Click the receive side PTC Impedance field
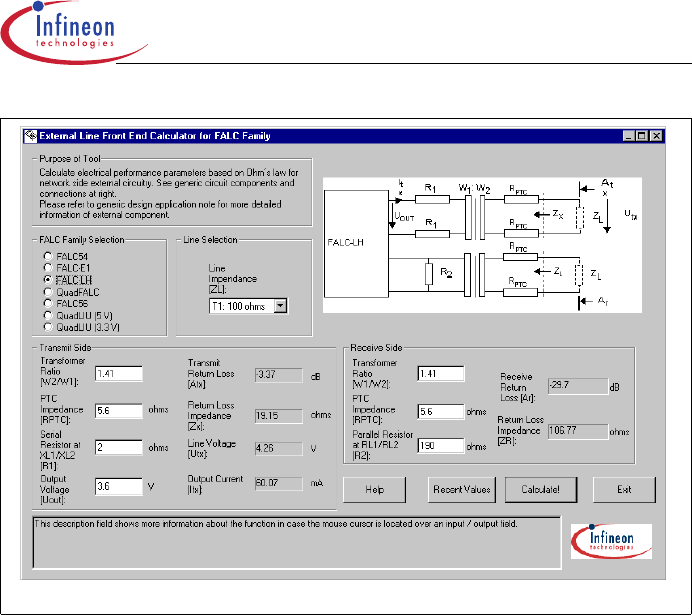The image size is (692, 615). [x=440, y=410]
